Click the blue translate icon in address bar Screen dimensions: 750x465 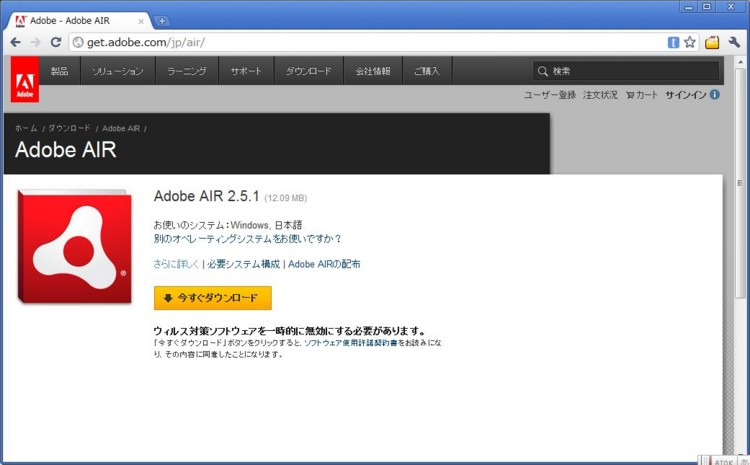pyautogui.click(x=673, y=43)
